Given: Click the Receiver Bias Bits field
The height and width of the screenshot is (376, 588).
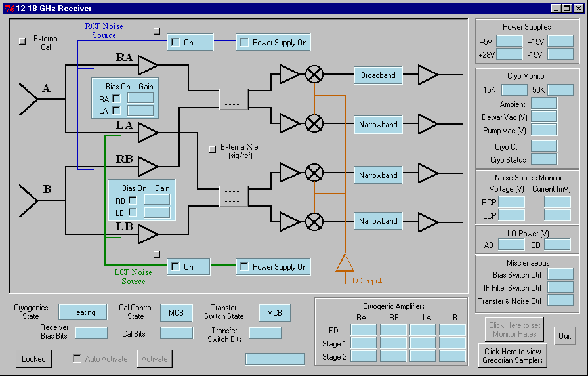Looking at the screenshot, I should coord(91,333).
